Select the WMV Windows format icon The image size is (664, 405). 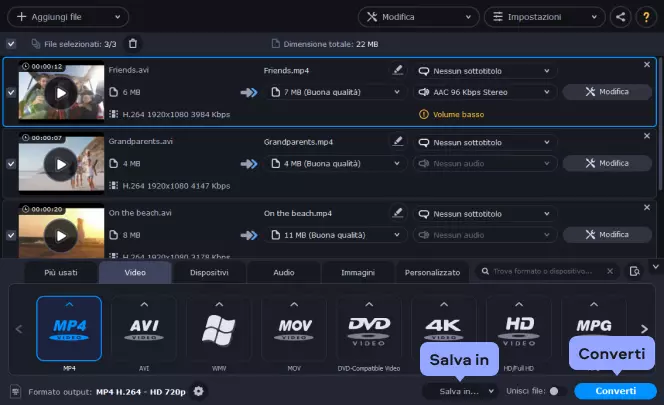(219, 329)
